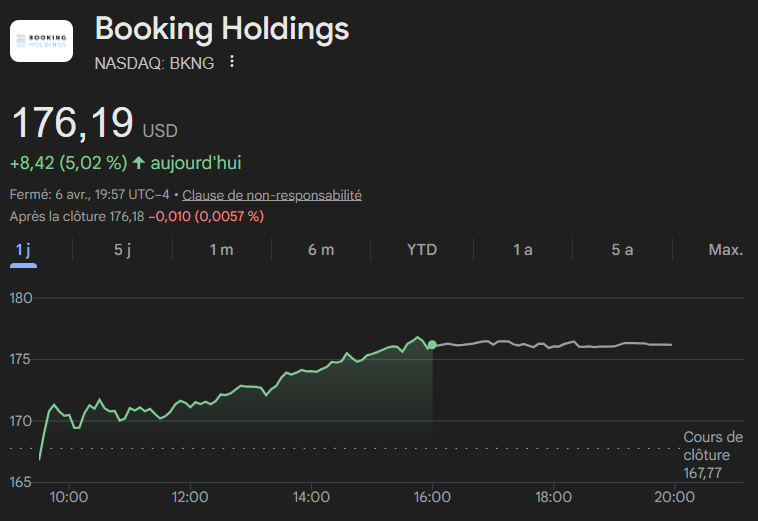Click the NASDAQ: BKNG ticker text
Image resolution: width=758 pixels, height=521 pixels.
click(x=154, y=63)
